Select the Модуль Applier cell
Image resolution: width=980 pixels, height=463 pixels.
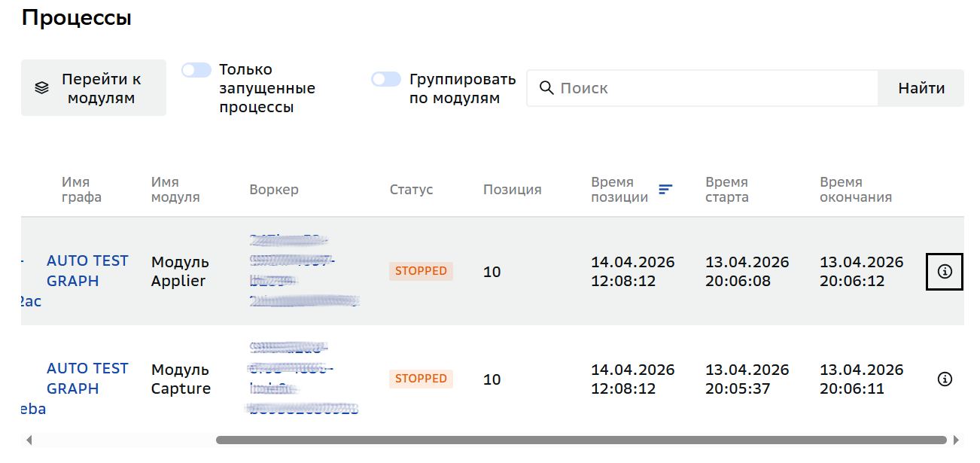coord(180,272)
